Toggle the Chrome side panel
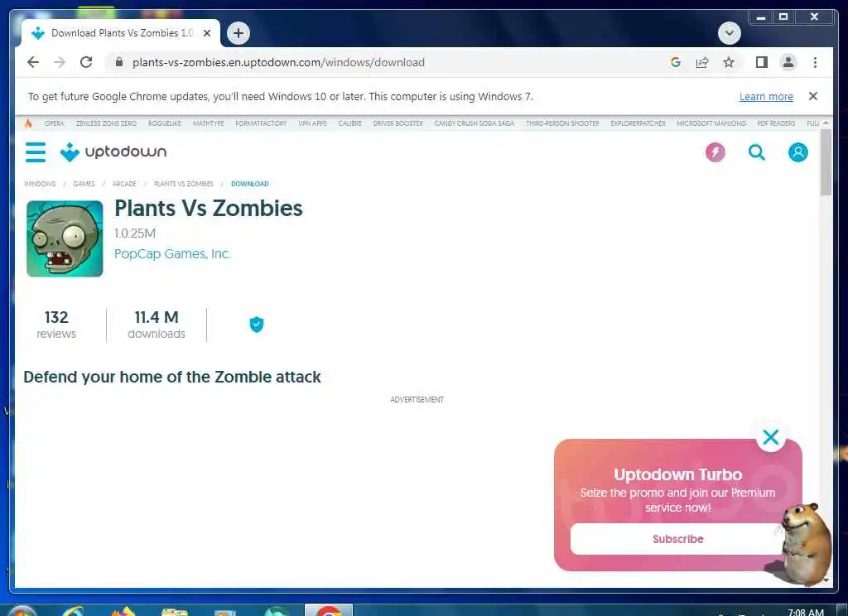 762,62
